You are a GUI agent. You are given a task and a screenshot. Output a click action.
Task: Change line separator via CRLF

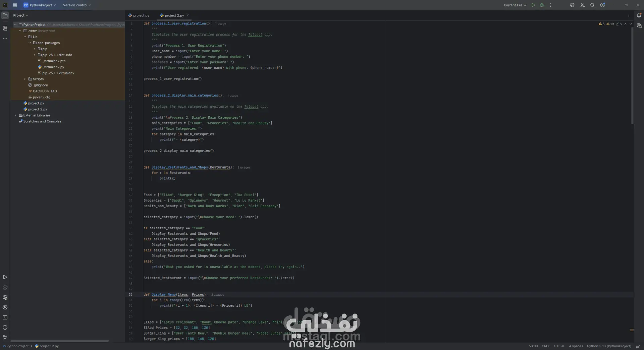pyautogui.click(x=546, y=346)
